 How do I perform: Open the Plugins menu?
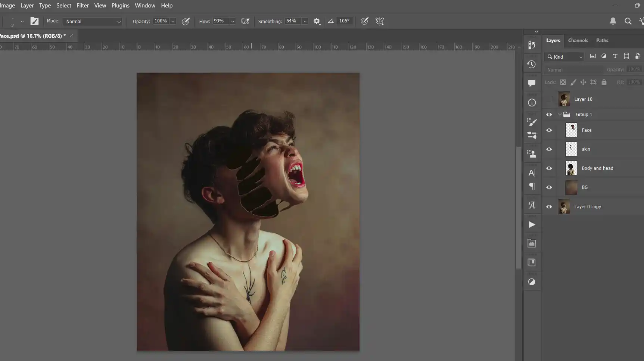[120, 6]
